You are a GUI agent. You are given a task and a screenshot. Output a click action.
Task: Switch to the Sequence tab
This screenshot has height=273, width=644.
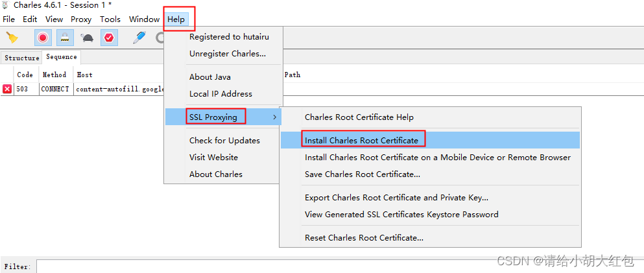(61, 57)
